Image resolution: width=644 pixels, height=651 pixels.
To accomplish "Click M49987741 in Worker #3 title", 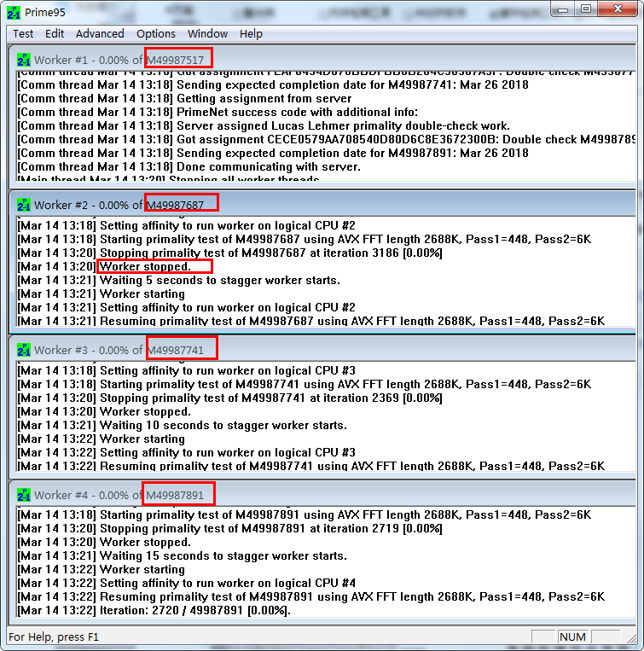I will pos(176,350).
